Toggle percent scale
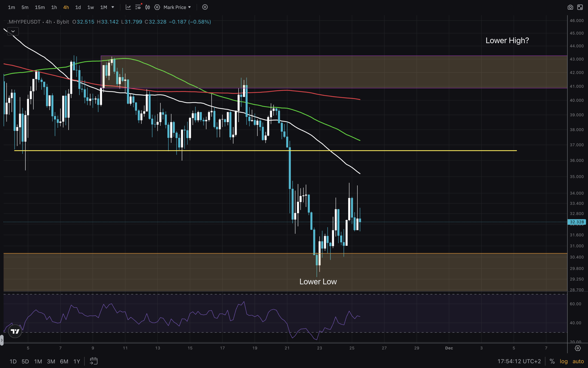The image size is (588, 368). [552, 361]
